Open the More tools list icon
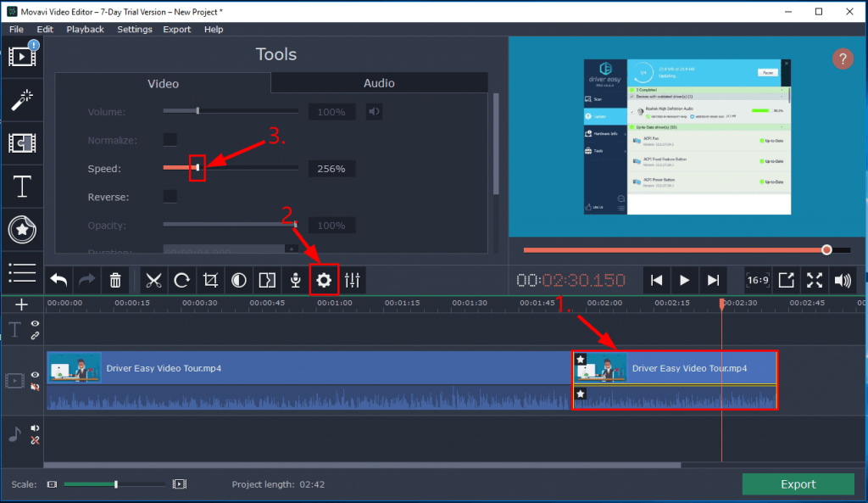 tap(22, 272)
